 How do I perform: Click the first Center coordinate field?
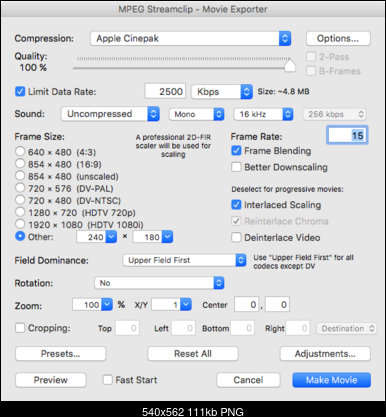247,304
